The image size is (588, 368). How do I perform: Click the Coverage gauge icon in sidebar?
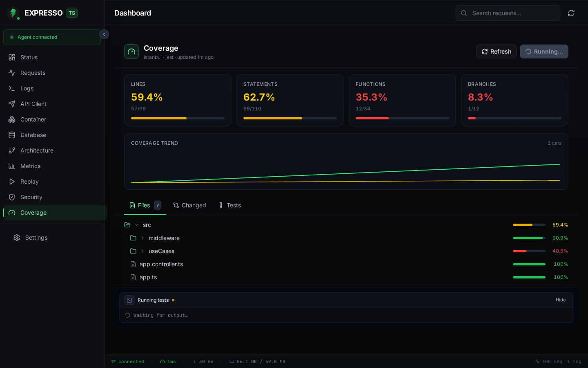(x=12, y=213)
